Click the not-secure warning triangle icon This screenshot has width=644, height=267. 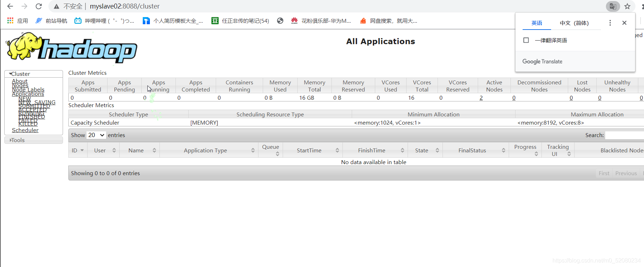[56, 6]
